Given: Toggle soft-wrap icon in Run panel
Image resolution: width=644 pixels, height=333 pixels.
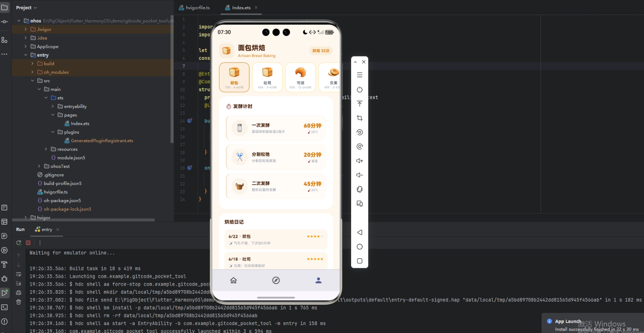Looking at the screenshot, I should point(19,274).
